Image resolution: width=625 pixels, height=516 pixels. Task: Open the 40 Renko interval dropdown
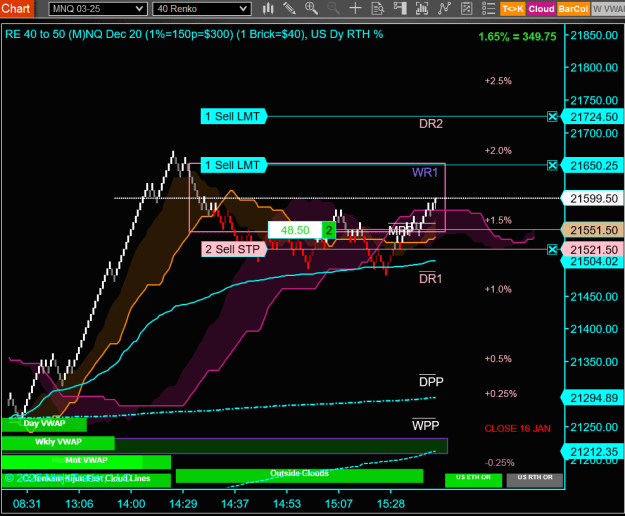click(x=202, y=9)
